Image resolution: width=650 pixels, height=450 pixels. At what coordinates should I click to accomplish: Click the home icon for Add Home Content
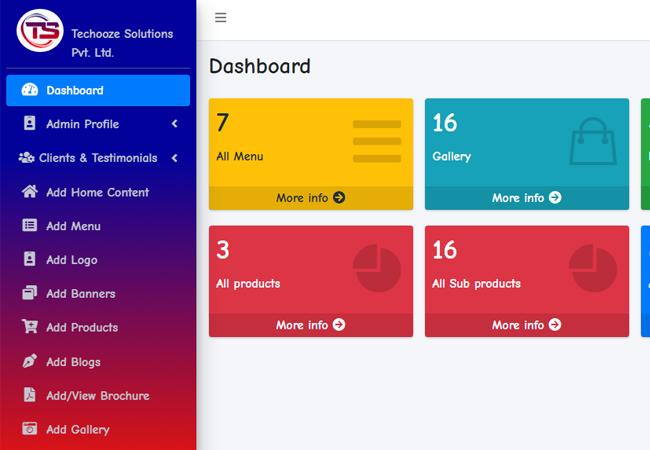pos(29,192)
